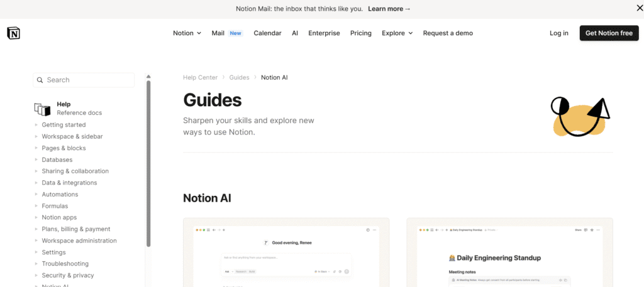Click the Help reference docs book icon

click(42, 109)
